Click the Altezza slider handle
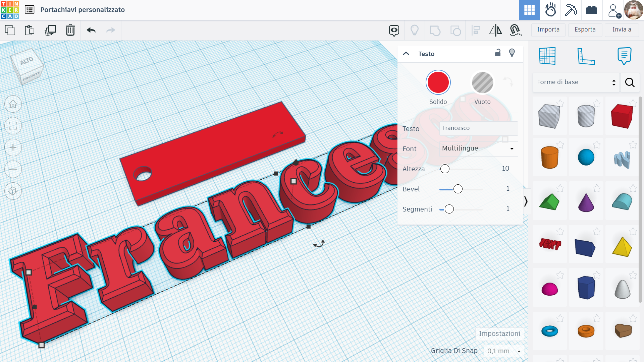Screen dimensions: 644x362 [445, 169]
